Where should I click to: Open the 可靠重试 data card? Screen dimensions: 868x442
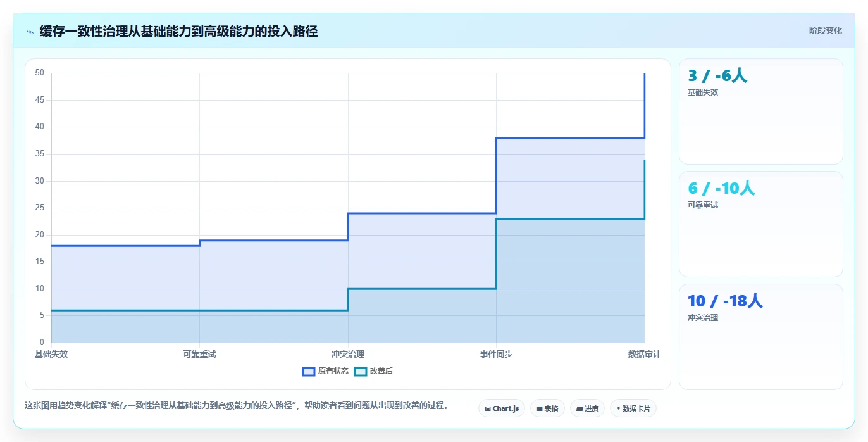(760, 224)
